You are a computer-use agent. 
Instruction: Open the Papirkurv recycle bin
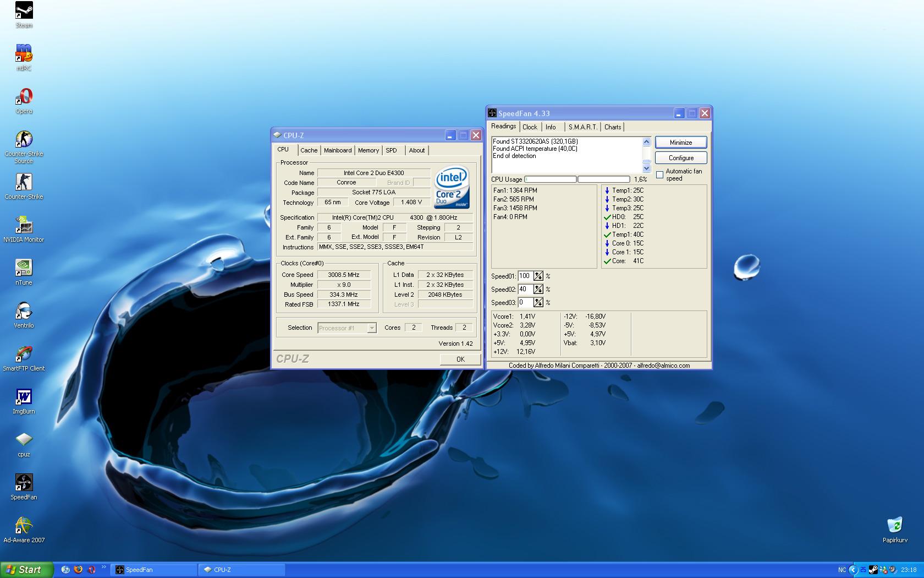point(895,530)
